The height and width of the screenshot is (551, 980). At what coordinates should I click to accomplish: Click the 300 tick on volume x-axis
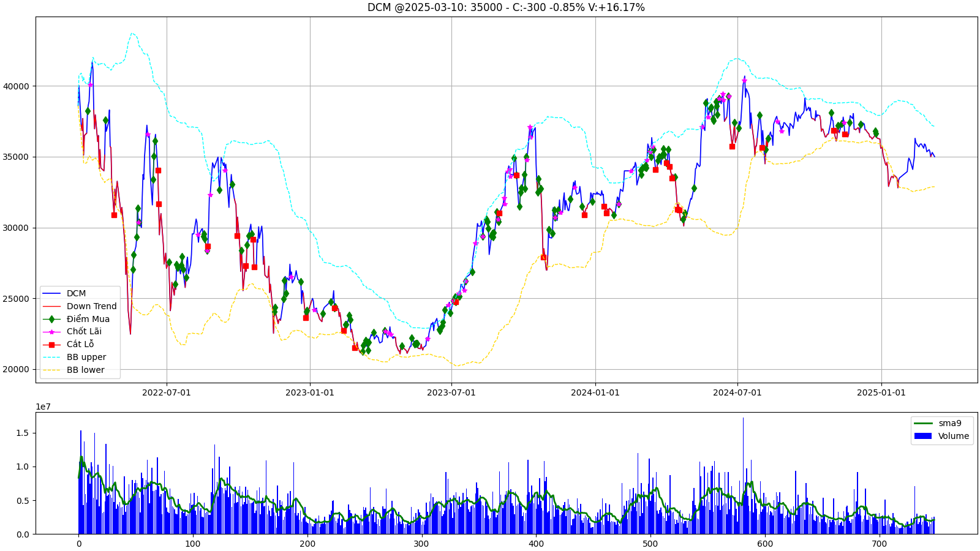point(421,544)
